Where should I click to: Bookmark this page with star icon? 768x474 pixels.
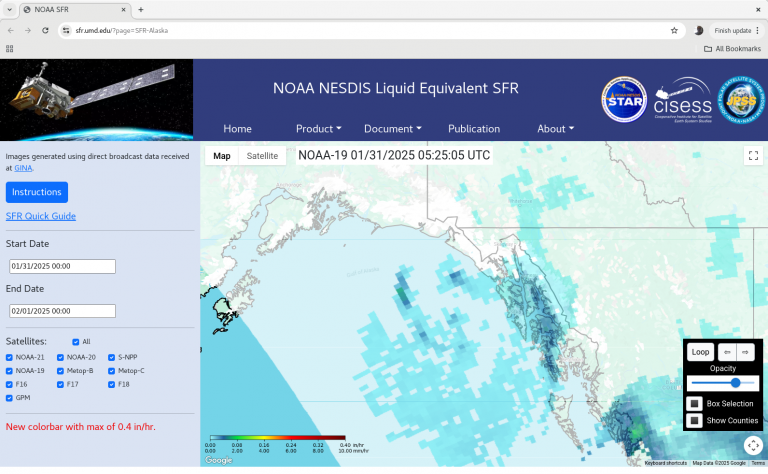point(674,30)
